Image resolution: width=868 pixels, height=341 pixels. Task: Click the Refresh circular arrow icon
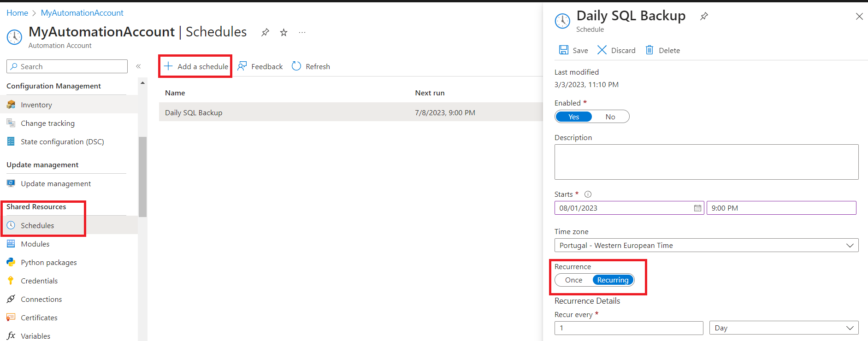296,66
